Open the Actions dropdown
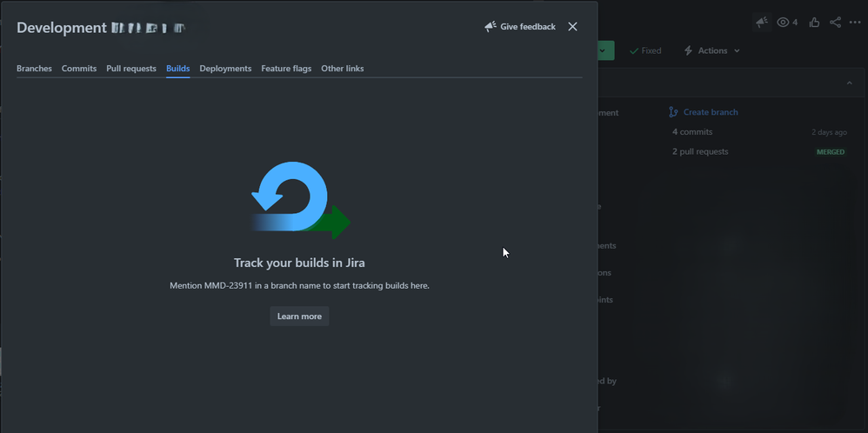Image resolution: width=868 pixels, height=433 pixels. point(712,50)
